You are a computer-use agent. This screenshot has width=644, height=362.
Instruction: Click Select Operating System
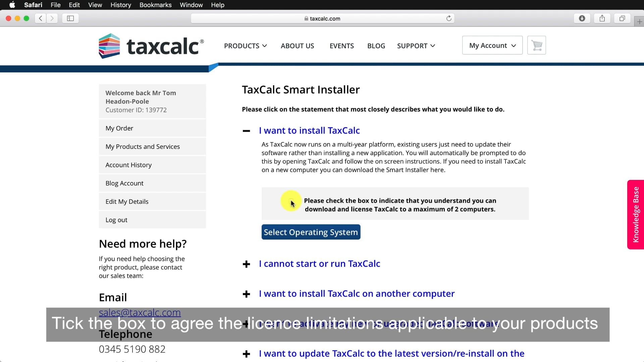311,232
